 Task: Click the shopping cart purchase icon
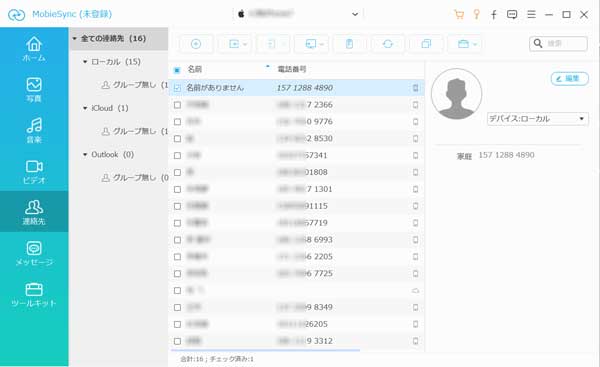tap(459, 15)
